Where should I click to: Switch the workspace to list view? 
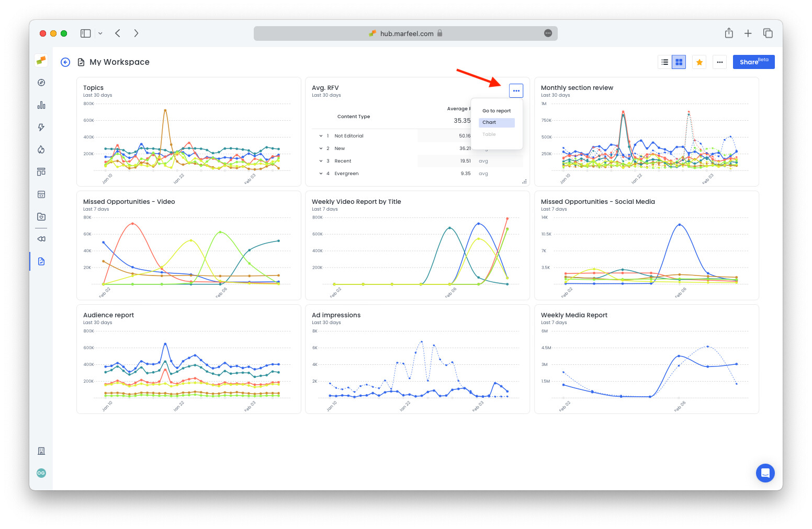pyautogui.click(x=664, y=62)
